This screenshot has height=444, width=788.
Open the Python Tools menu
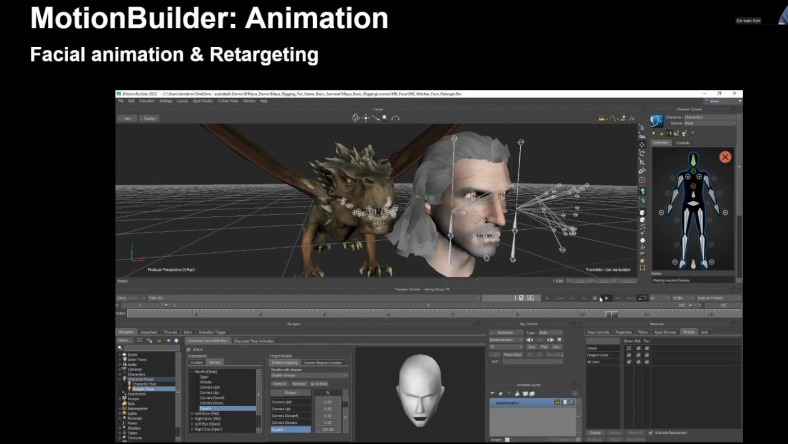point(228,101)
